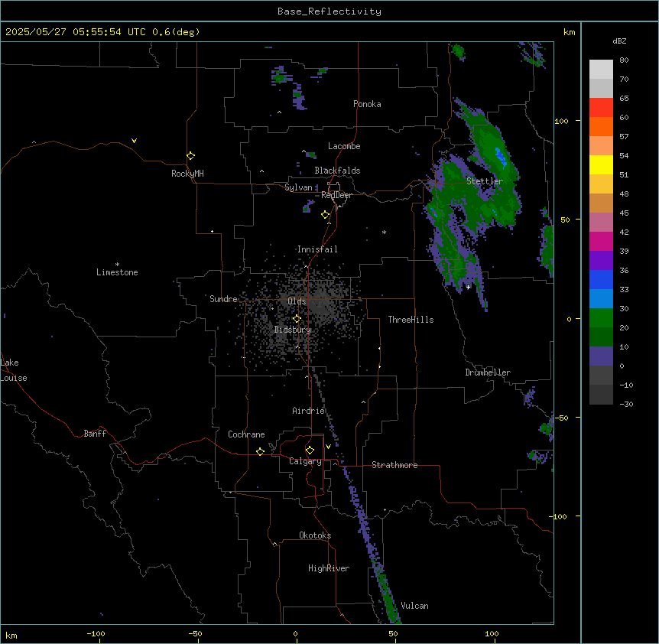
Task: Click the yellow V marker northwest of RockyMH
Action: coord(134,141)
